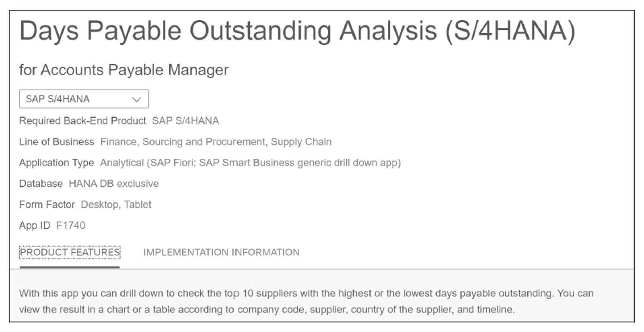Click the Application Type label
The width and height of the screenshot is (644, 332).
[56, 163]
